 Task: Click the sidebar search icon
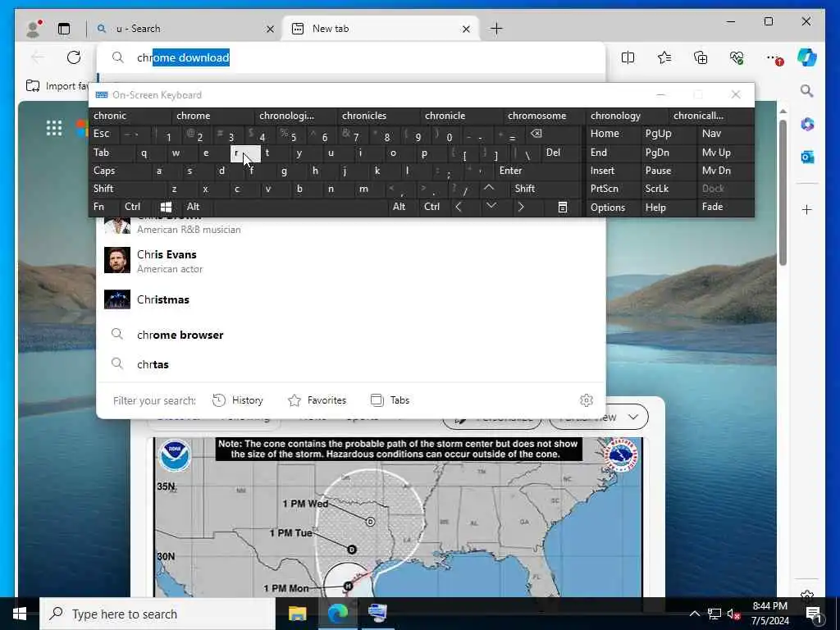point(807,90)
